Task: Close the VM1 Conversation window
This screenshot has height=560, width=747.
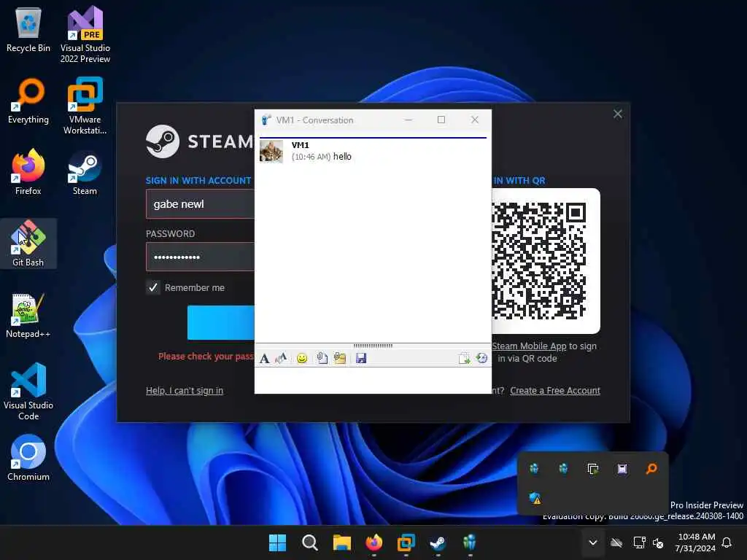Action: click(474, 120)
